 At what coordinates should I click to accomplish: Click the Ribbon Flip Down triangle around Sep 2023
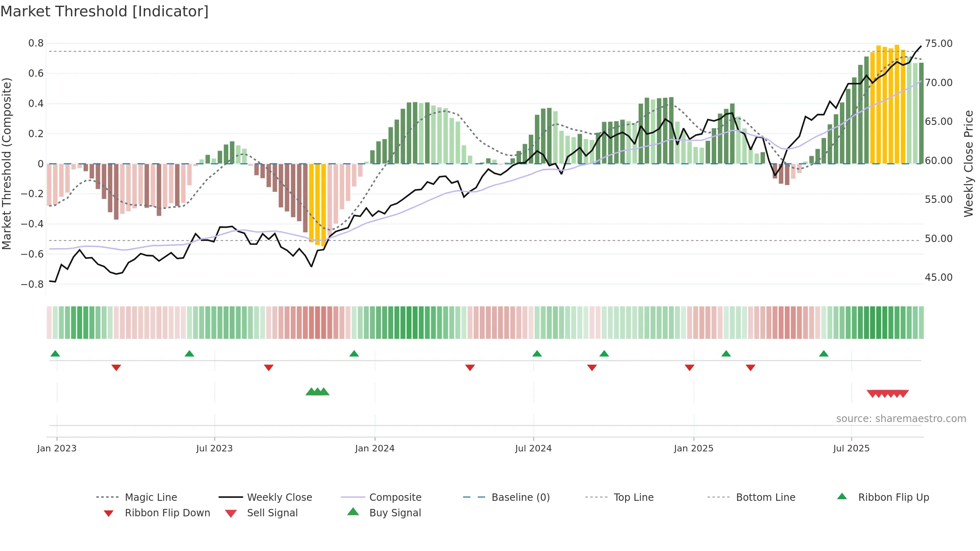(269, 367)
